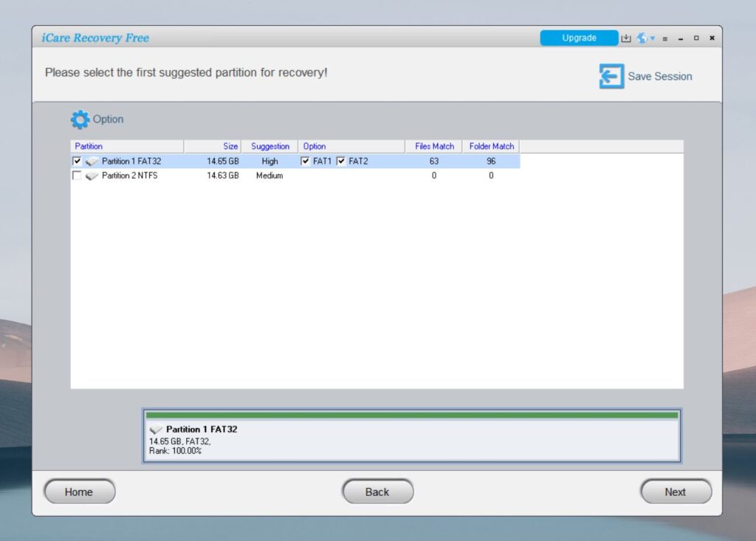Click the green rank progress bar

[x=412, y=415]
